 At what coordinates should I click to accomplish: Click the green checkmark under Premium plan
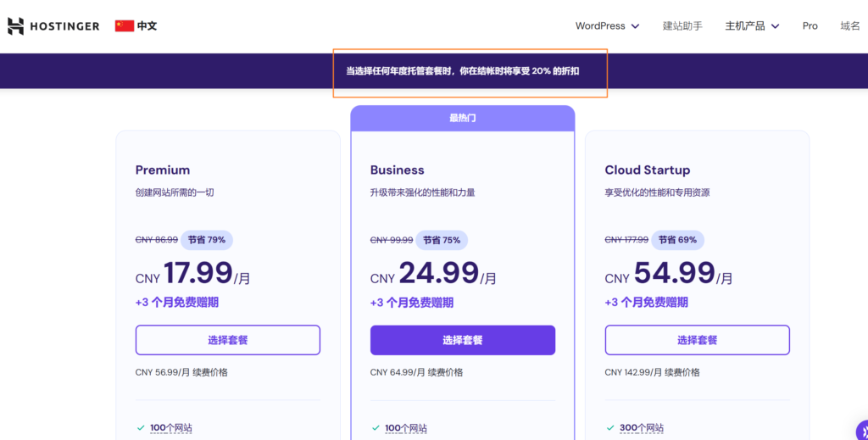coord(141,428)
